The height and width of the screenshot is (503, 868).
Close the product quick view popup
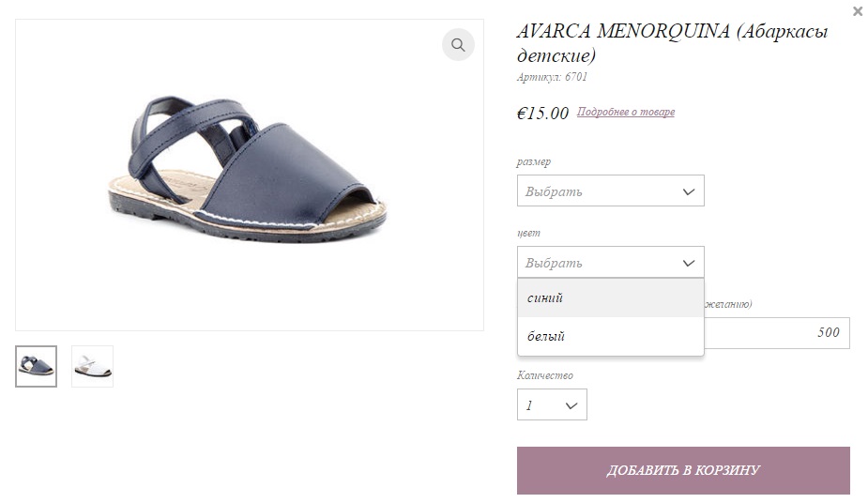pos(858,11)
